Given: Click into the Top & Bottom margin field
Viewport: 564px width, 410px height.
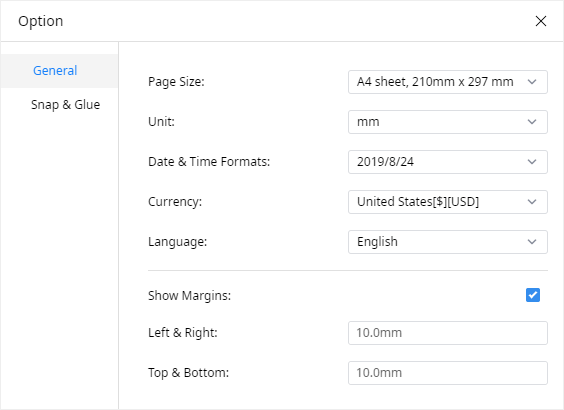Looking at the screenshot, I should tap(448, 373).
